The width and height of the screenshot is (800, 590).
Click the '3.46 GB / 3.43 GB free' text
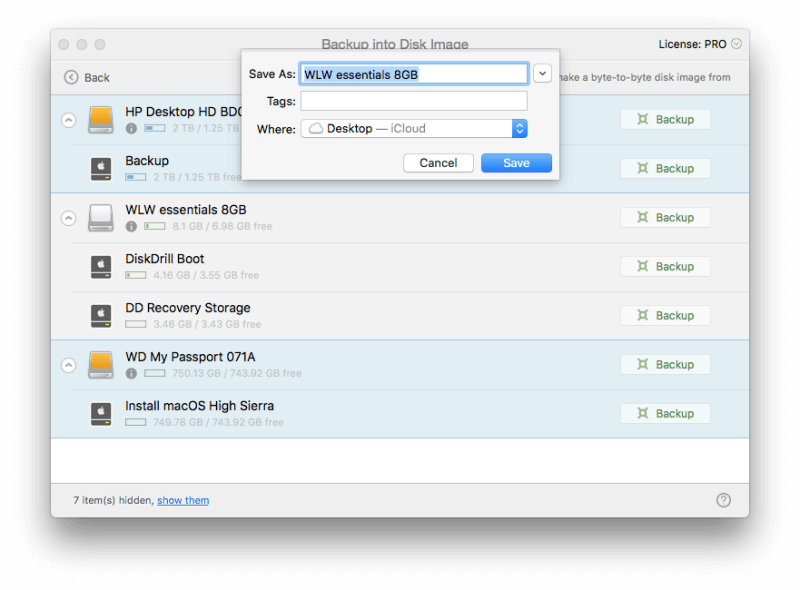207,324
